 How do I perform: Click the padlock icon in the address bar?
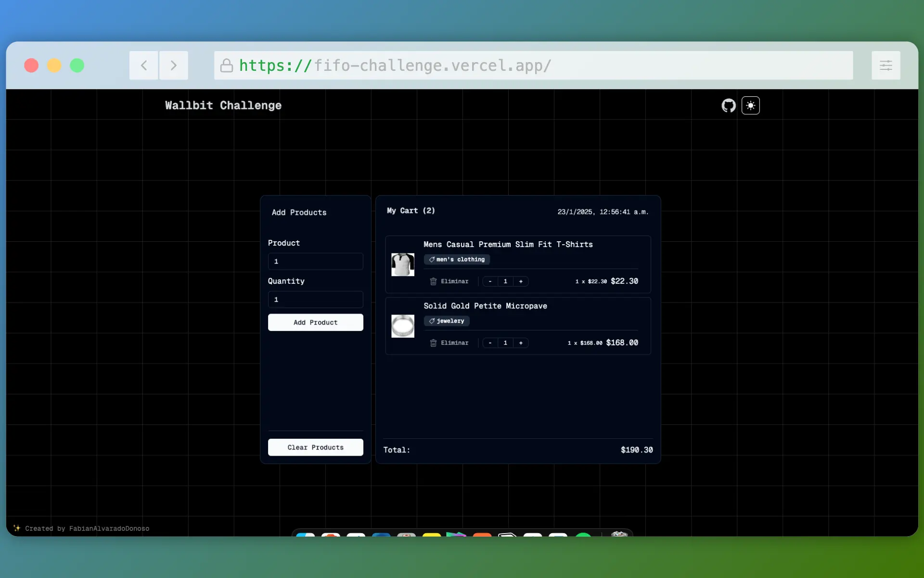[227, 66]
